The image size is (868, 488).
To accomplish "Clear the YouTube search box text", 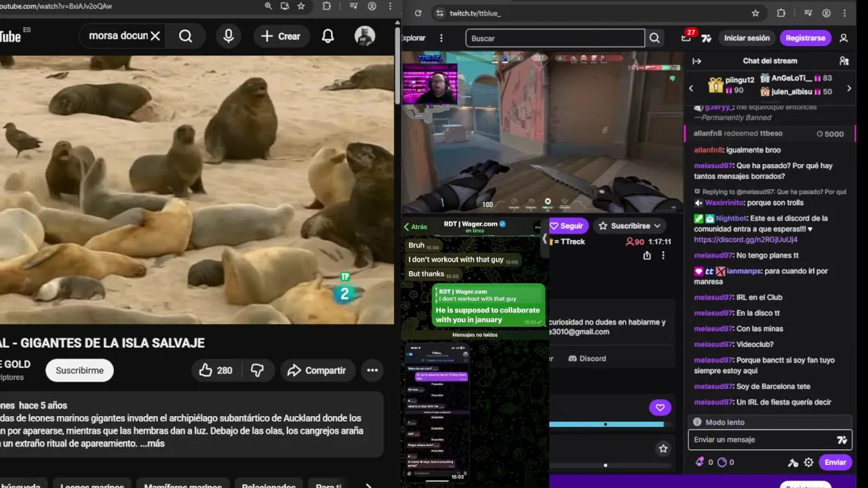I will pos(155,36).
